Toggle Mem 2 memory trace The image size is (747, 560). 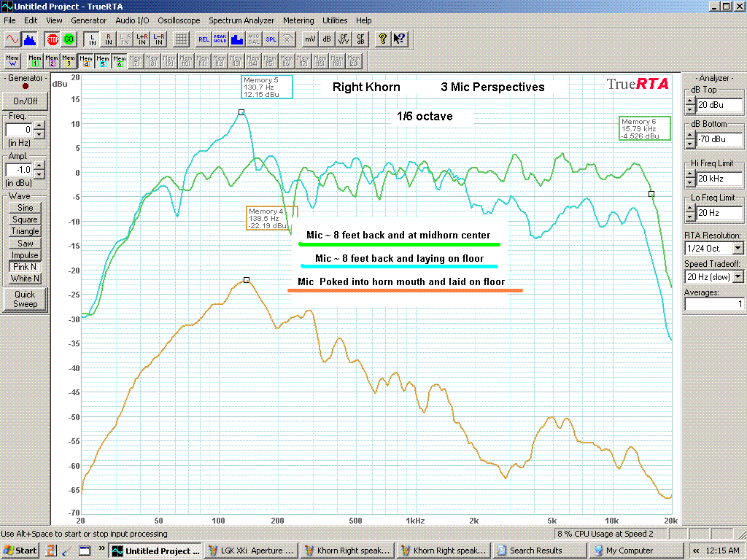pyautogui.click(x=52, y=61)
